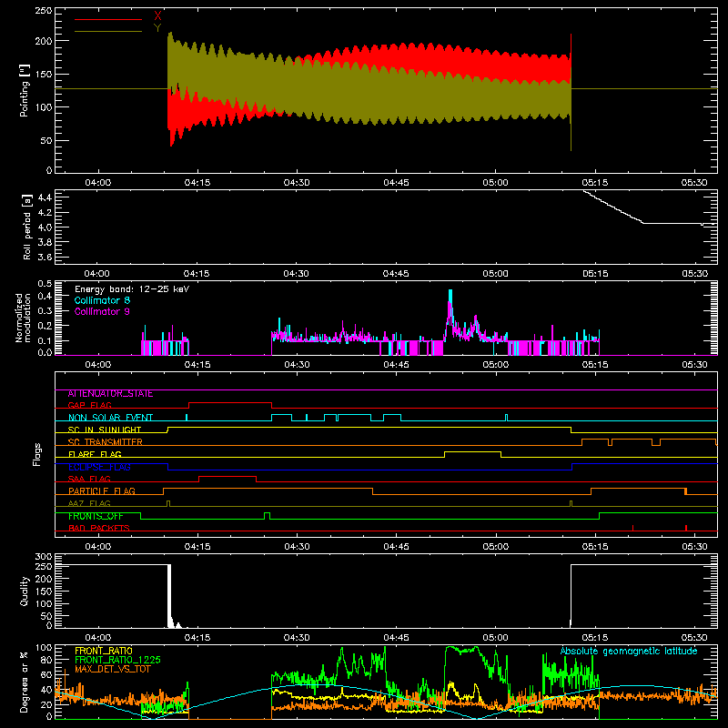Click the 'Collimator 9' legend text
This screenshot has width=728, height=728.
pyautogui.click(x=102, y=311)
